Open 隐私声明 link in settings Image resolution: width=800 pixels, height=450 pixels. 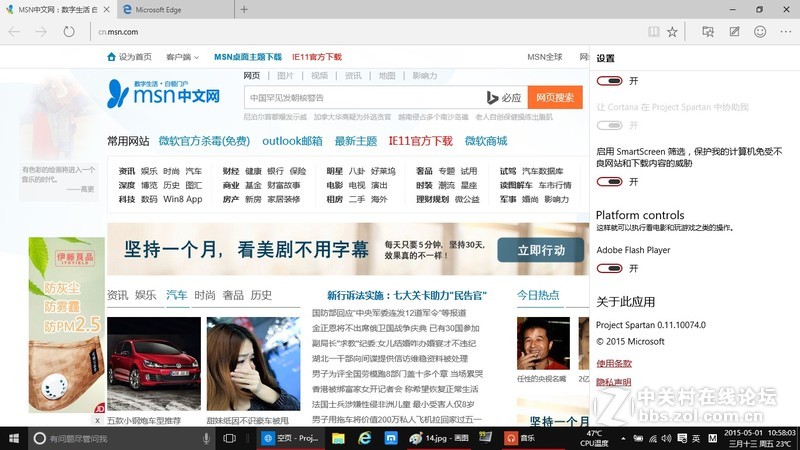pos(614,382)
